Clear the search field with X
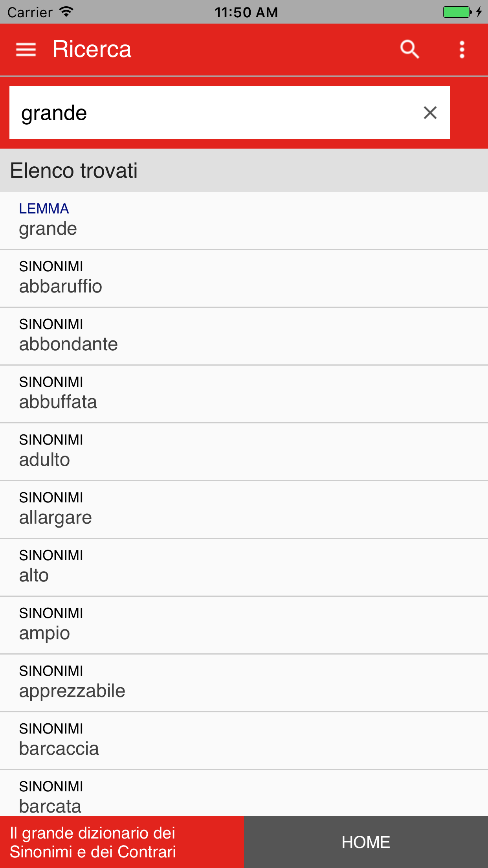Image resolution: width=488 pixels, height=868 pixels. click(x=430, y=113)
